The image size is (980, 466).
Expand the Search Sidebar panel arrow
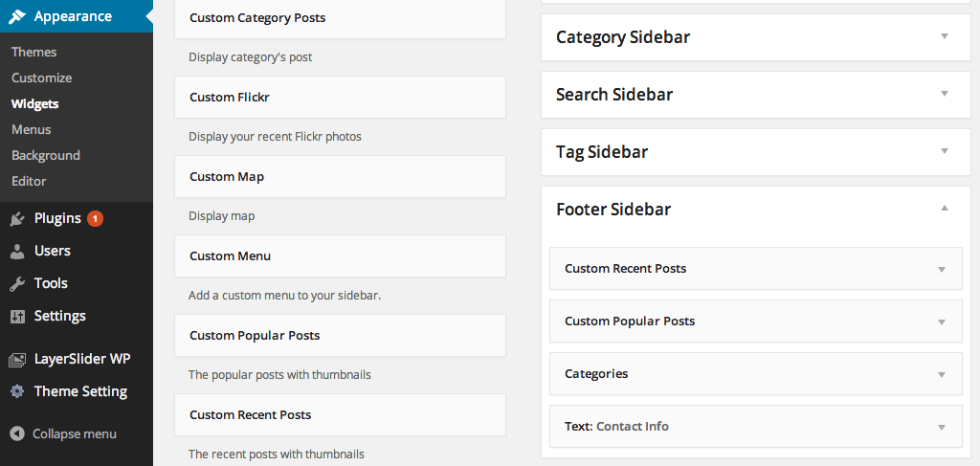coord(944,94)
